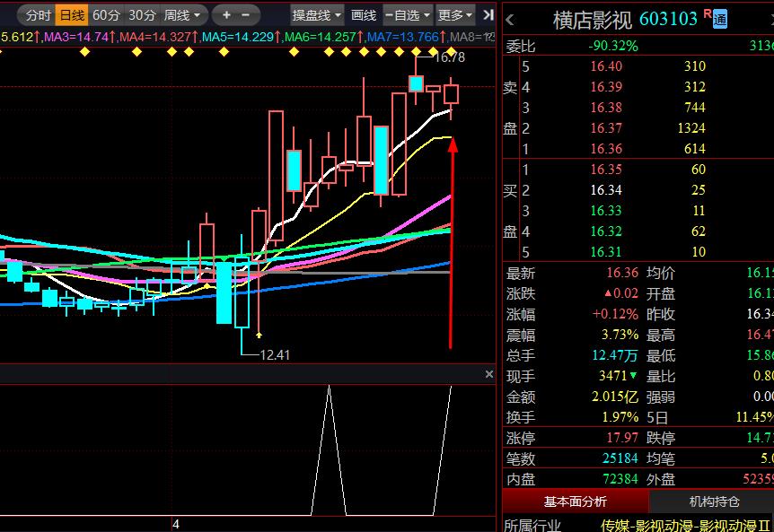The image size is (774, 532).
Task: Select buy level 1 price 16.35
Action: coord(606,170)
